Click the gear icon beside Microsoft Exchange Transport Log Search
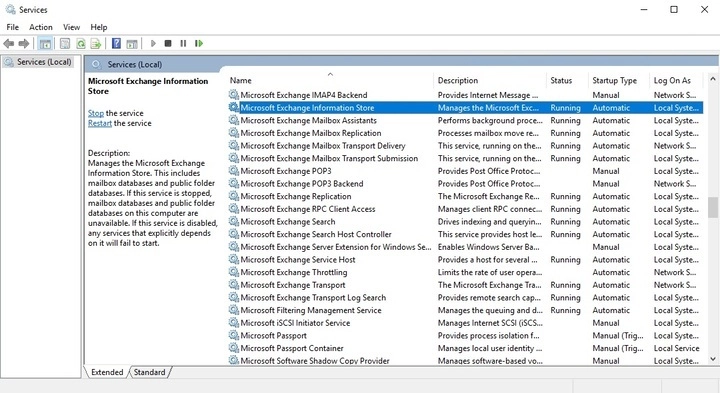The image size is (720, 393). (x=234, y=298)
